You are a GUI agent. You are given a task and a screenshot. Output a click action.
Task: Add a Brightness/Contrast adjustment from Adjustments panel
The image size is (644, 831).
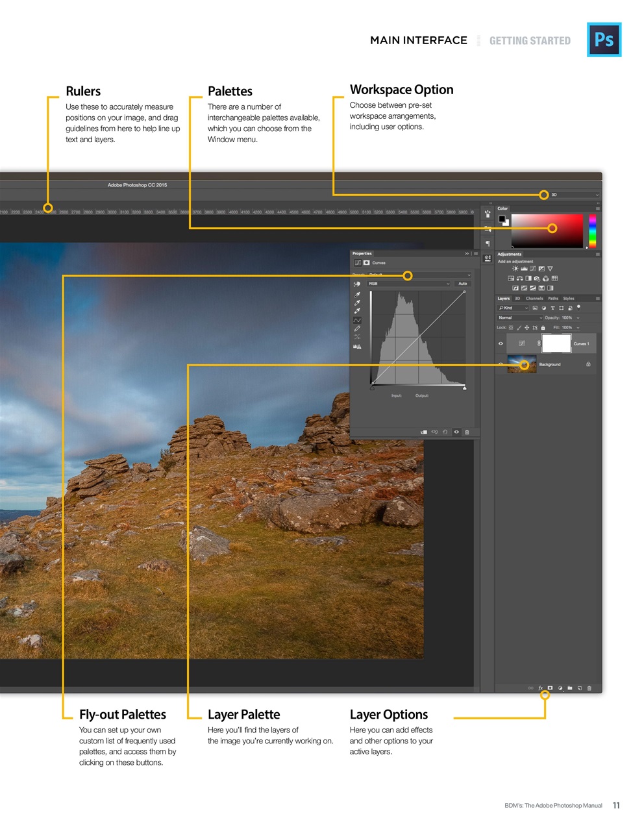click(x=515, y=269)
